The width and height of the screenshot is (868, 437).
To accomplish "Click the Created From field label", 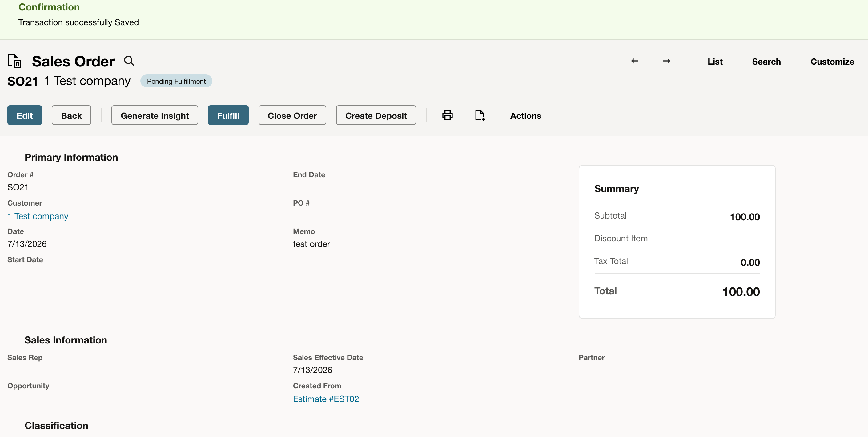I will [x=317, y=385].
